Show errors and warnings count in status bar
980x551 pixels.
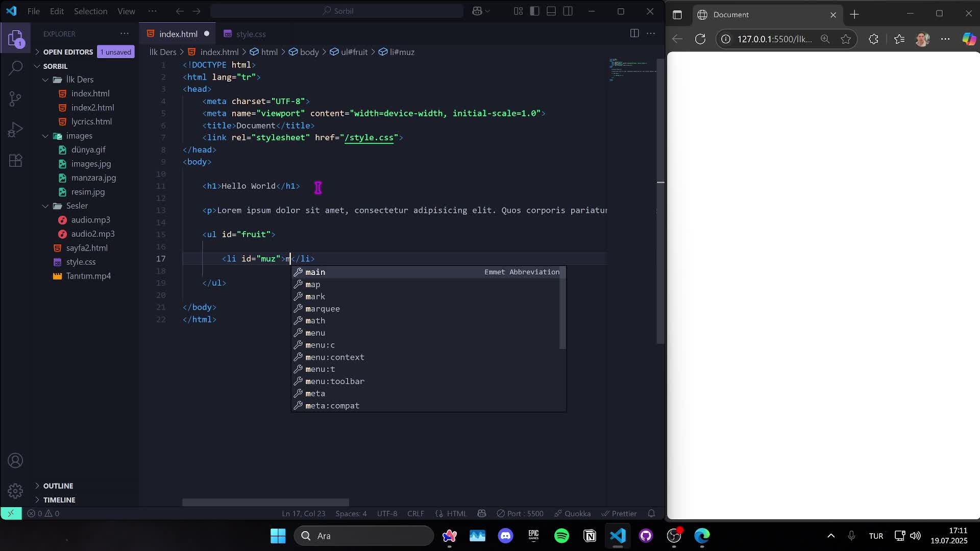[43, 514]
